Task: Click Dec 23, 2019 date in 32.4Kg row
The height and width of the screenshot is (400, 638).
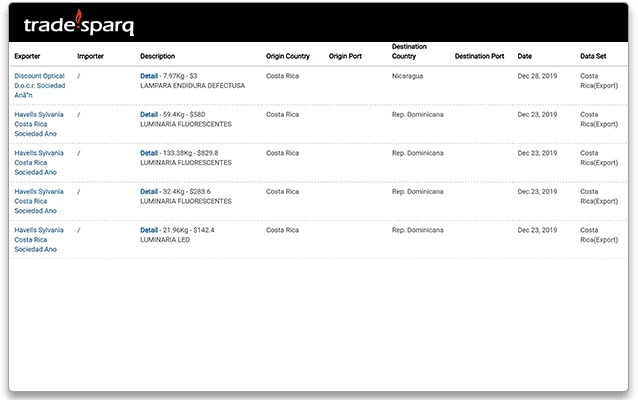Action: coord(537,192)
